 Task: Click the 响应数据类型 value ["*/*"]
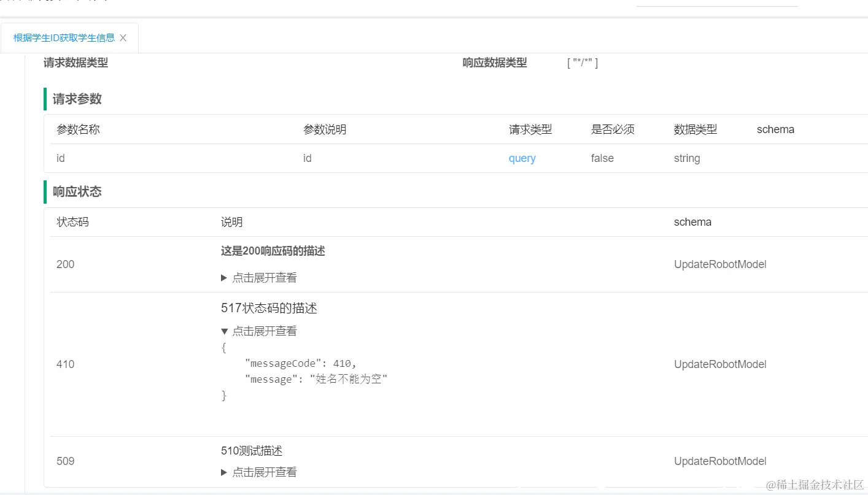point(582,62)
